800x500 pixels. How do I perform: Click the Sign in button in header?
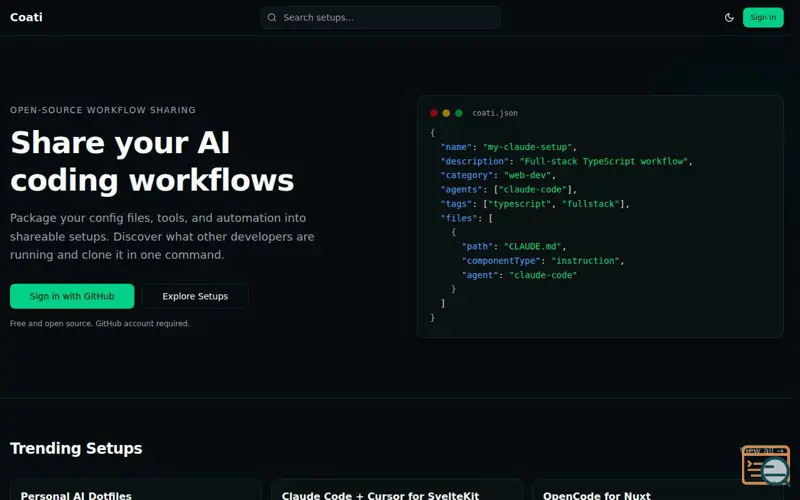[763, 17]
